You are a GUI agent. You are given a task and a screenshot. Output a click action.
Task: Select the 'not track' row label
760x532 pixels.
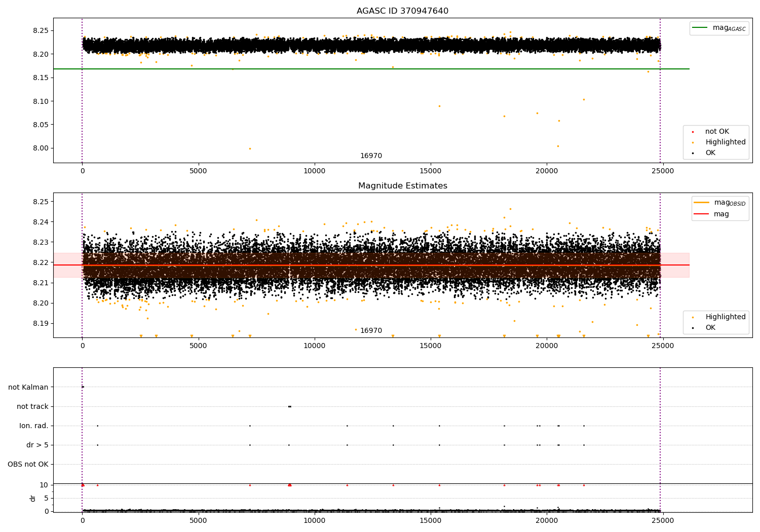point(32,406)
